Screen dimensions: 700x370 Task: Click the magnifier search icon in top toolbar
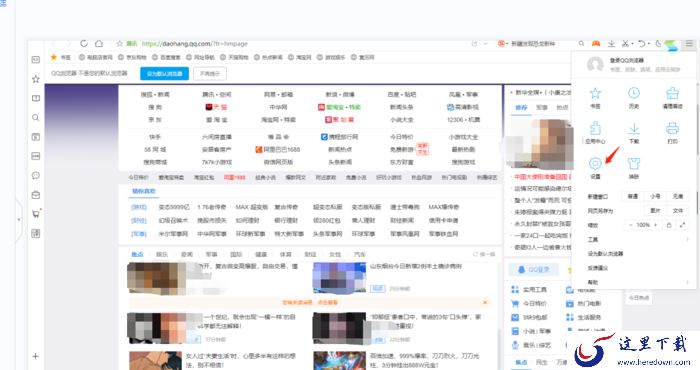pos(581,43)
